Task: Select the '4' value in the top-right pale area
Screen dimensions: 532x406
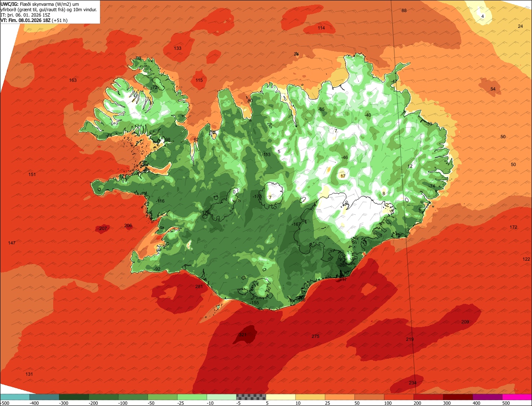Action: pos(483,16)
